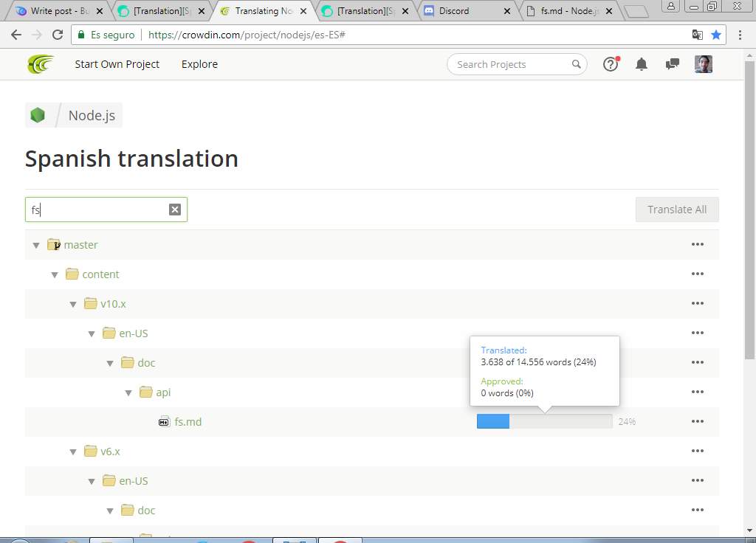This screenshot has height=543, width=756.
Task: Click the 24% progress label
Action: [x=627, y=421]
